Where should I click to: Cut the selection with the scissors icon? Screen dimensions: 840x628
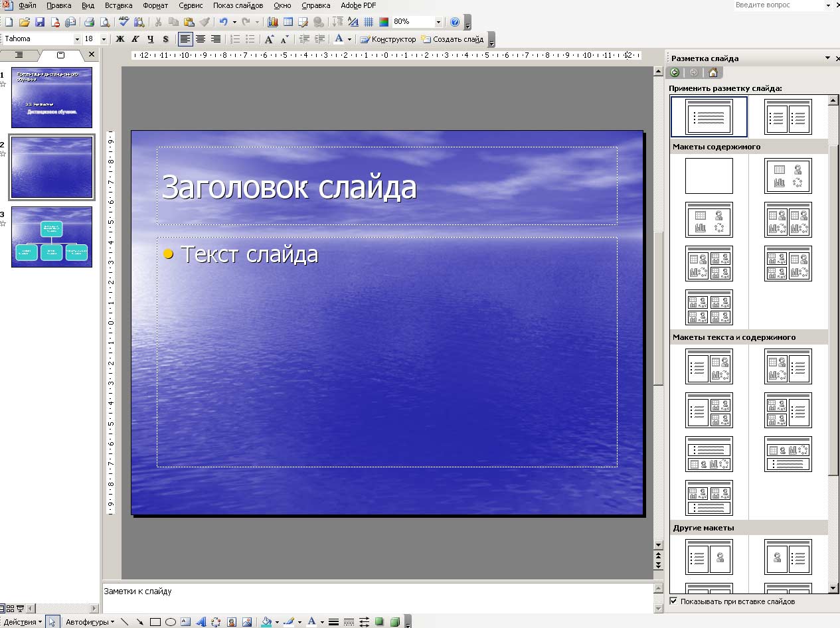click(158, 22)
